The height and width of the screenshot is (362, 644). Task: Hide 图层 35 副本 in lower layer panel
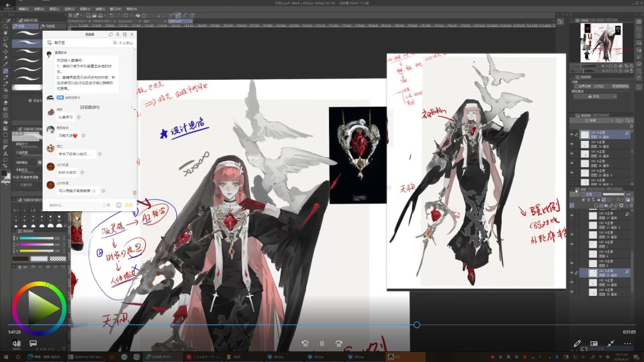[572, 292]
